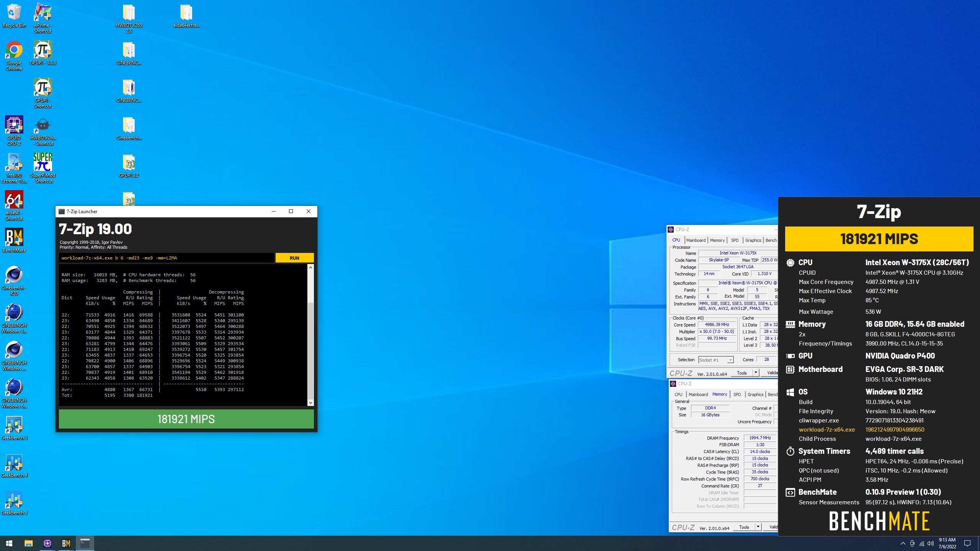Open the GPUPI - Shortcut icon
This screenshot has height=551, width=980.
(42, 93)
